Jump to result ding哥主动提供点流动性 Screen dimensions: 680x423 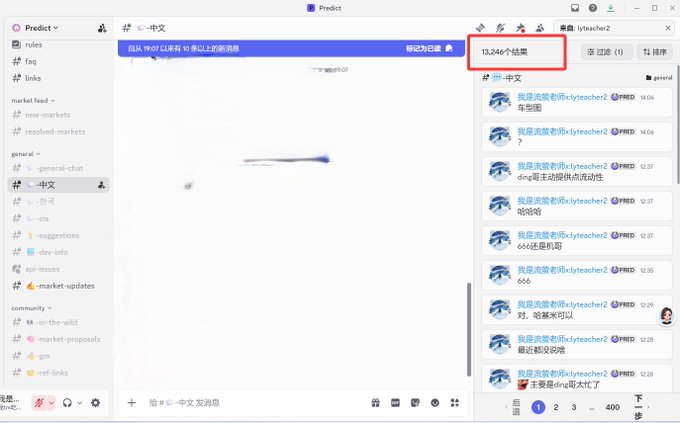[577, 172]
